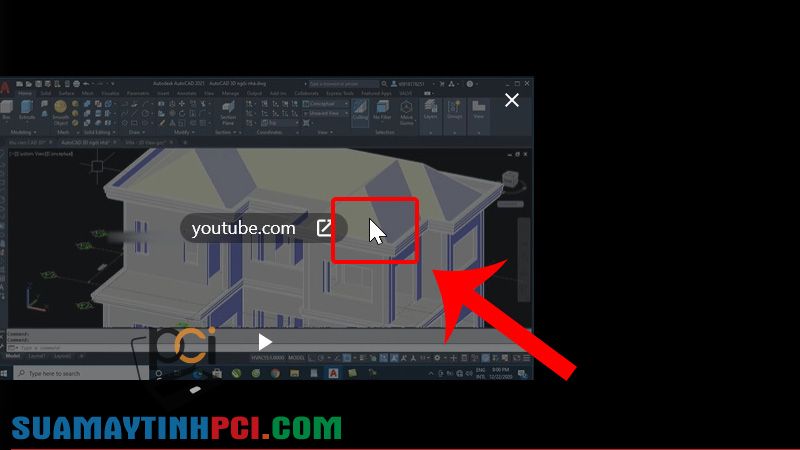Click the keyword search field in title bar

[x=343, y=84]
